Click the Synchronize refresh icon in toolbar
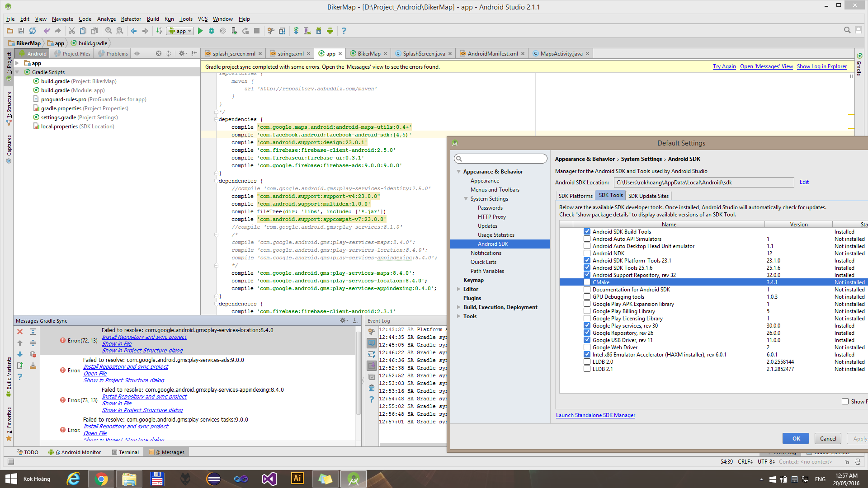868x488 pixels. tap(33, 31)
